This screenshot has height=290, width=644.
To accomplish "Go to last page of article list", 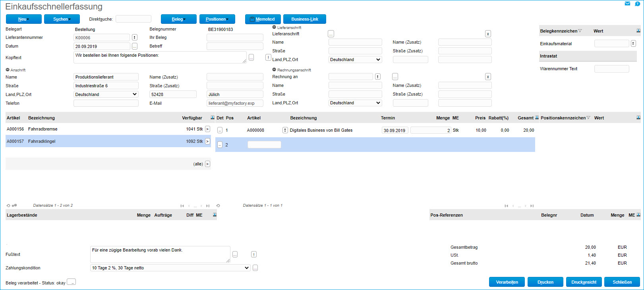I will tap(208, 206).
